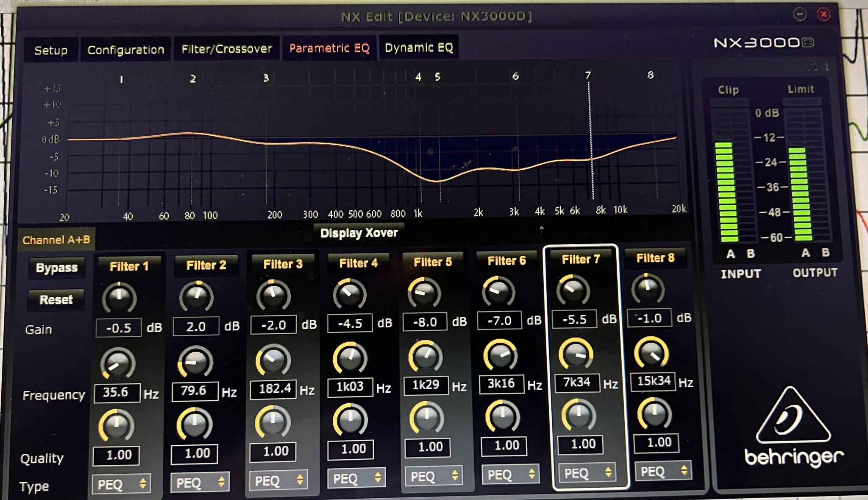868x500 pixels.
Task: Open Filter 4 PEQ type dropdown
Action: 356,478
